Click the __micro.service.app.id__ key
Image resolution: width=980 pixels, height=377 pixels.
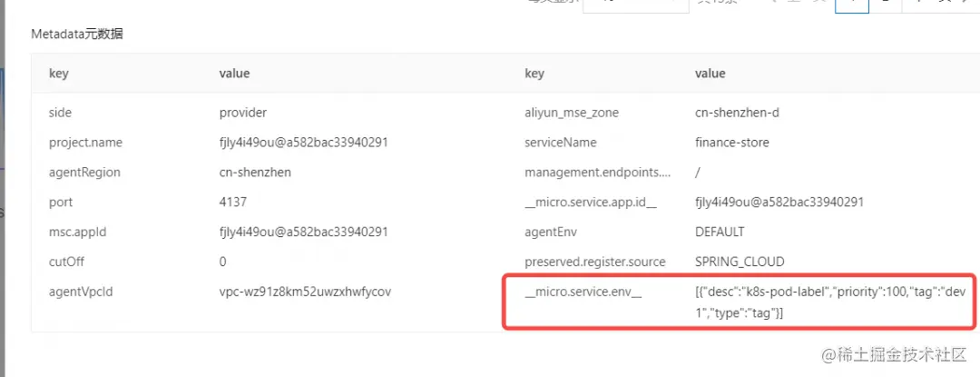pyautogui.click(x=591, y=202)
